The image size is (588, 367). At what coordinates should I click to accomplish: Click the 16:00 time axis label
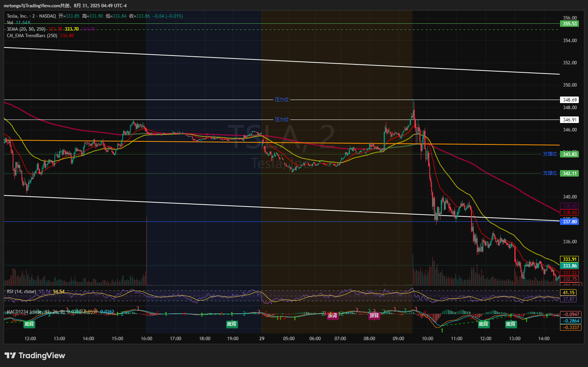146,339
